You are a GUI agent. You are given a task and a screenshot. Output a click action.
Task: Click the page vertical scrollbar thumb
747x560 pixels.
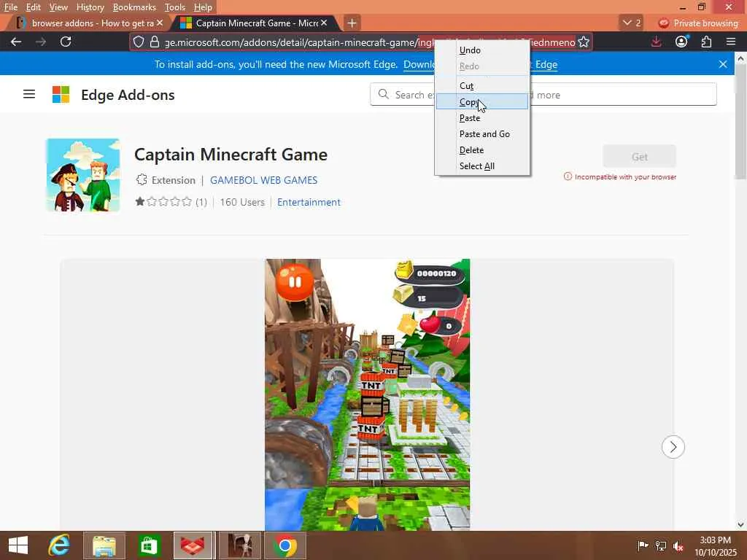pyautogui.click(x=740, y=122)
